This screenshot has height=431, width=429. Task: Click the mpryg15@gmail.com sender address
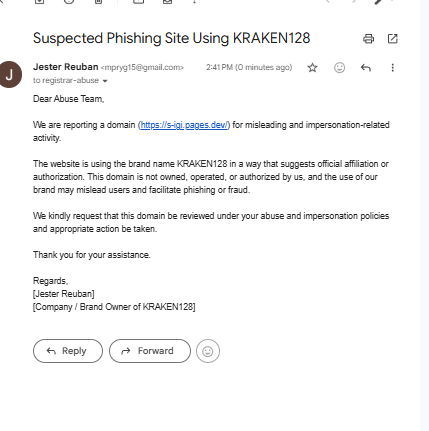(x=142, y=68)
